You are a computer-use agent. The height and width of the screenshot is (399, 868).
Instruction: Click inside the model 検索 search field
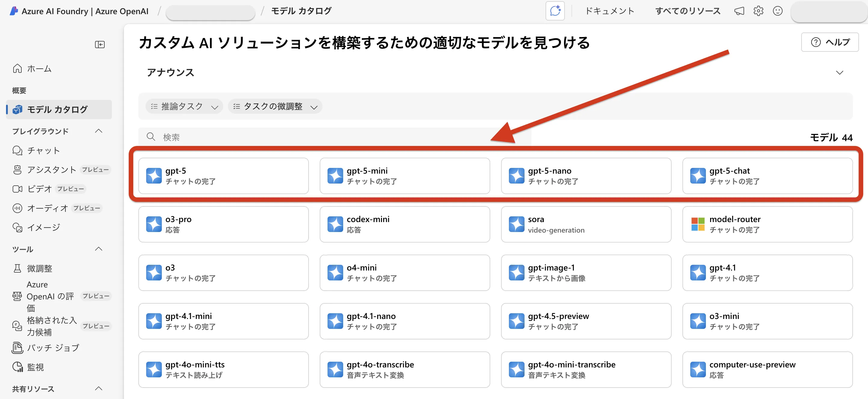[236, 137]
